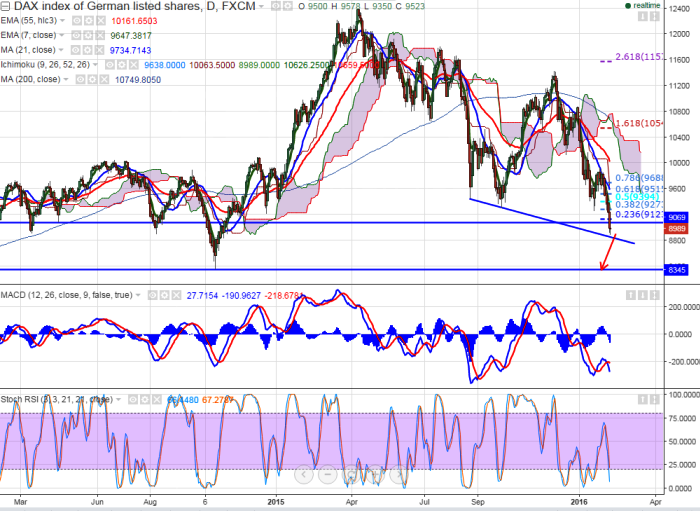Image resolution: width=700 pixels, height=511 pixels.
Task: Click the 0.618 Fibonacci level label
Action: (x=639, y=189)
